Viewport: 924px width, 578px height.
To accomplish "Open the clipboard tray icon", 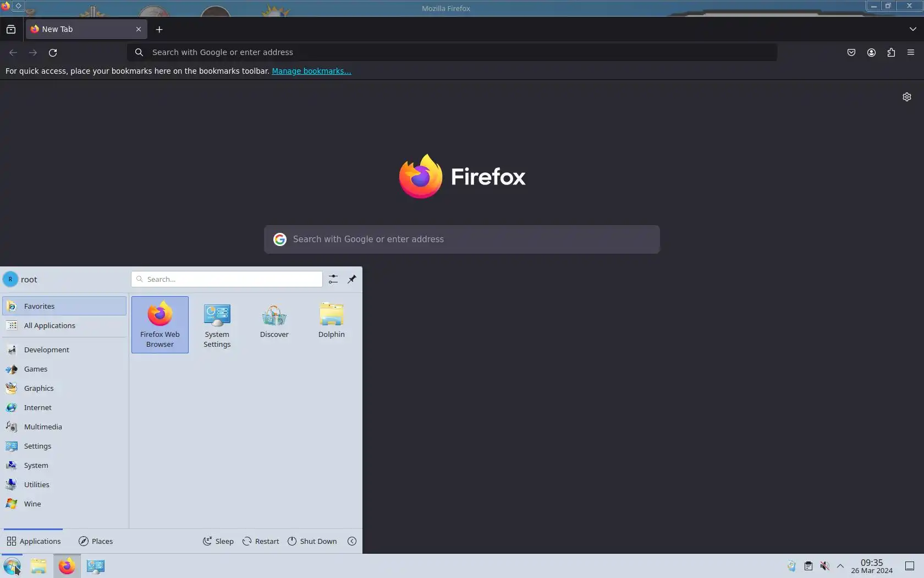I will click(x=808, y=566).
